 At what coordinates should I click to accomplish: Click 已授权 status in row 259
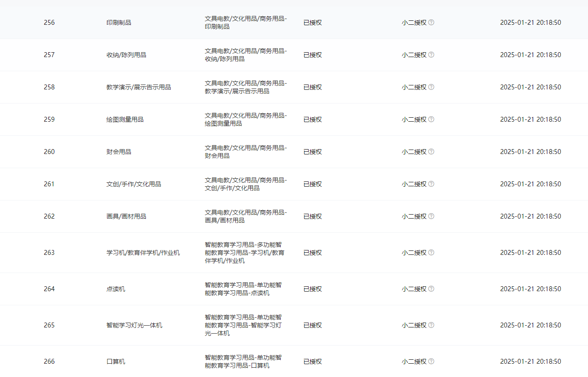[313, 119]
